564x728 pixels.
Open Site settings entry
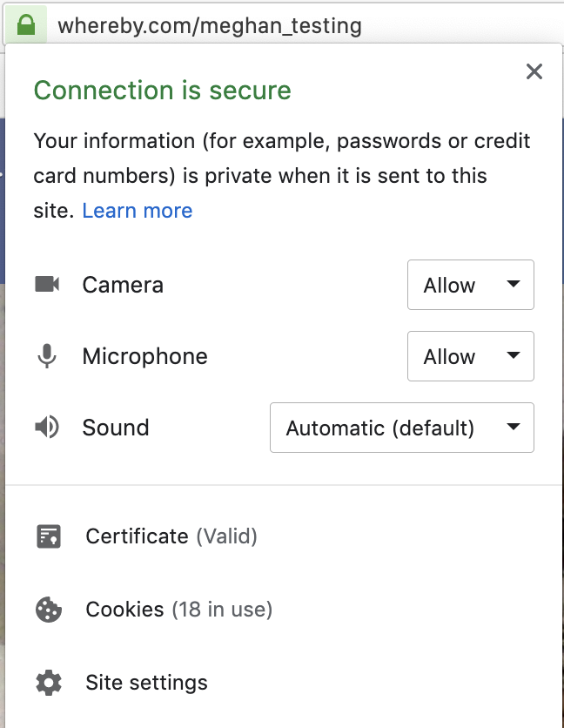point(147,683)
